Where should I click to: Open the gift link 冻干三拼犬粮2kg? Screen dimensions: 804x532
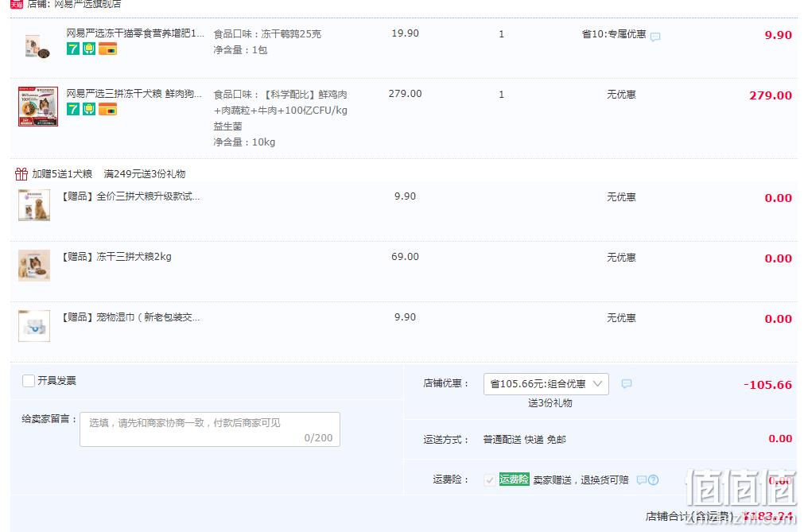click(x=116, y=257)
